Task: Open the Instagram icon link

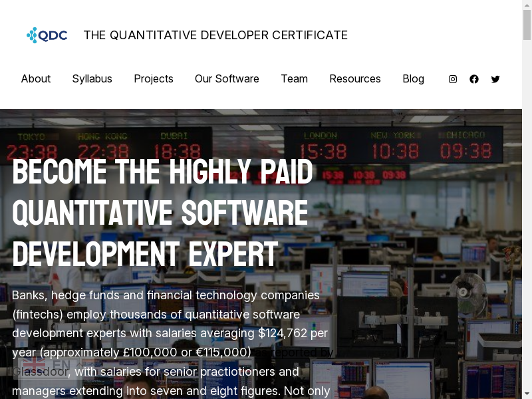Action: (x=453, y=79)
